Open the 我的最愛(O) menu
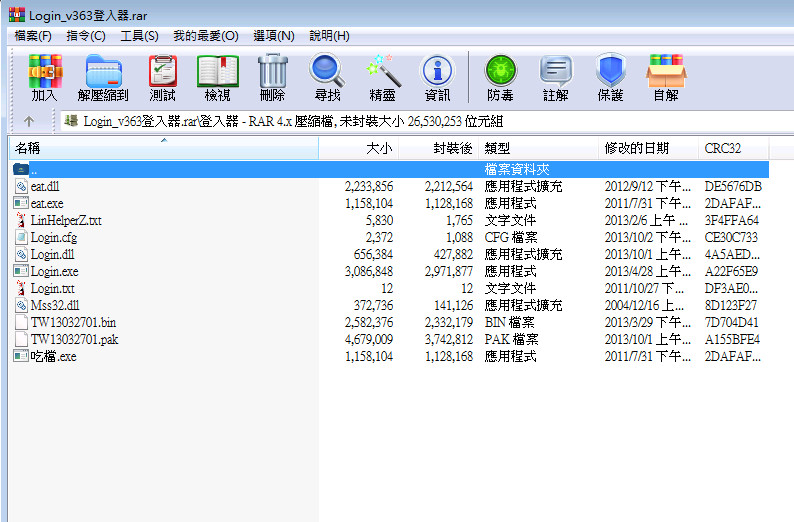This screenshot has height=522, width=794. 206,36
